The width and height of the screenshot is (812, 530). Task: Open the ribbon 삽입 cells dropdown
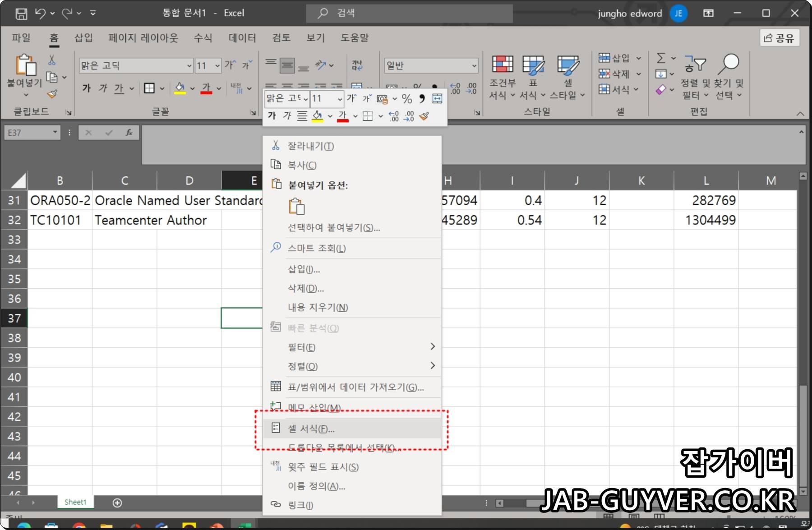click(638, 58)
